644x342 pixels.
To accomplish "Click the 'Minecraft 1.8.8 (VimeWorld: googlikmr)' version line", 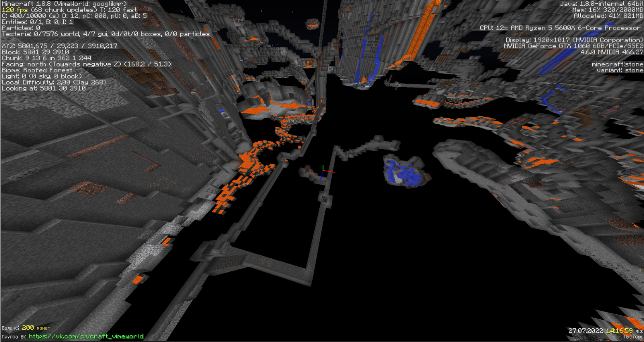I will click(64, 4).
